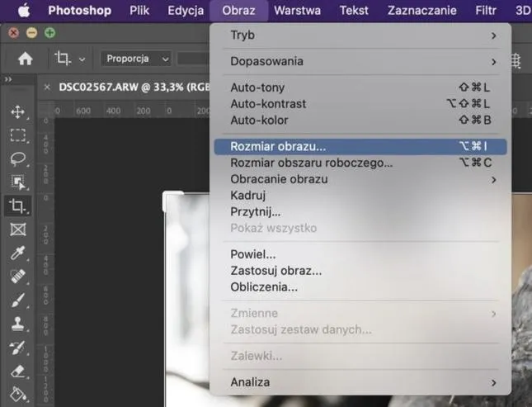Select the Crop tool in the toolbar
The height and width of the screenshot is (407, 532).
(x=17, y=206)
